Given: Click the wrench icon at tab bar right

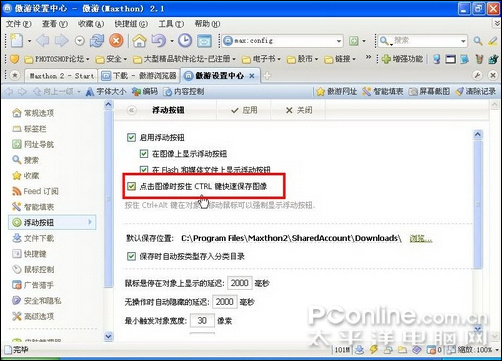Looking at the screenshot, I should 478,75.
